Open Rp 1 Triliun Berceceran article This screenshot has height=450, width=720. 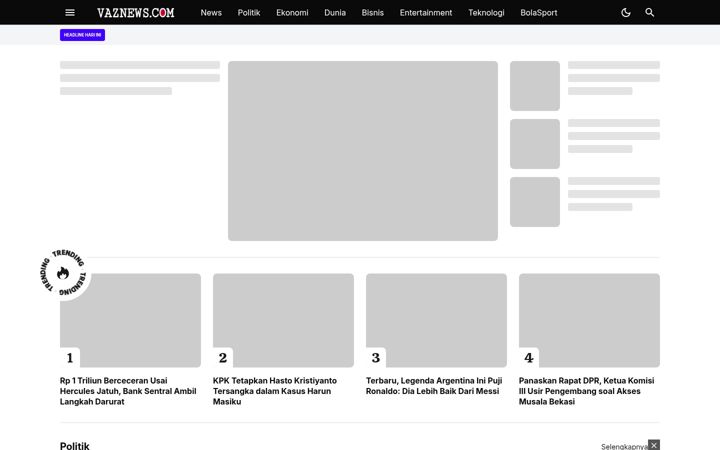pos(128,391)
